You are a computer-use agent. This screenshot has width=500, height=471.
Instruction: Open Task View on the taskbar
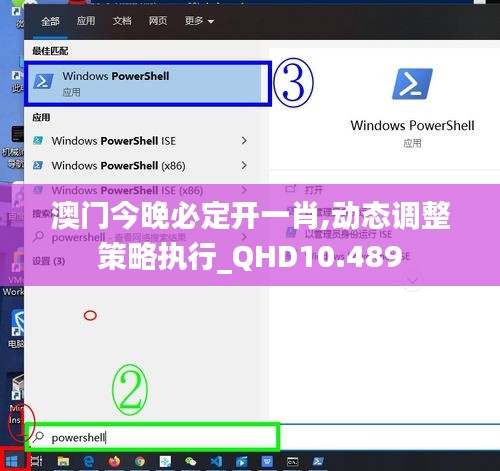point(37,462)
